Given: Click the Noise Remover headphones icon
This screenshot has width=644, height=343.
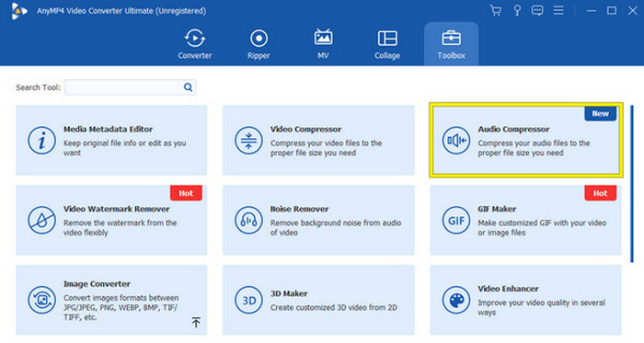Looking at the screenshot, I should click(x=248, y=221).
